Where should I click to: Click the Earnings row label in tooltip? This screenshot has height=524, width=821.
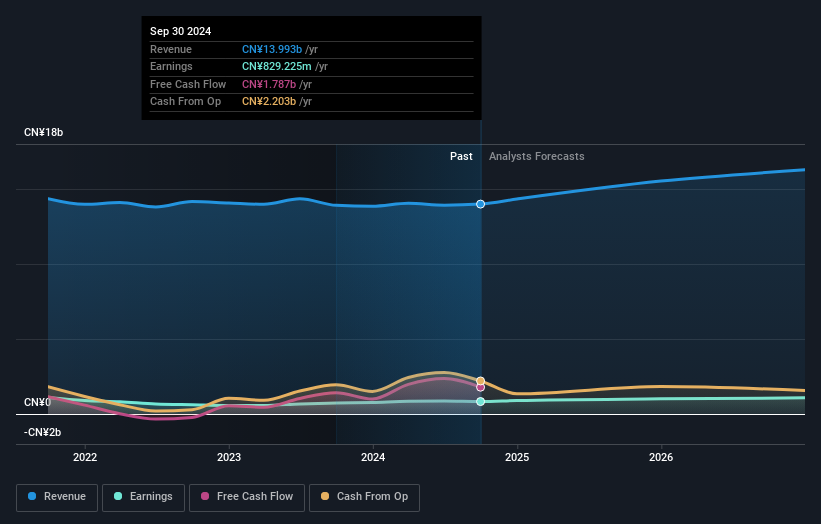pyautogui.click(x=171, y=66)
